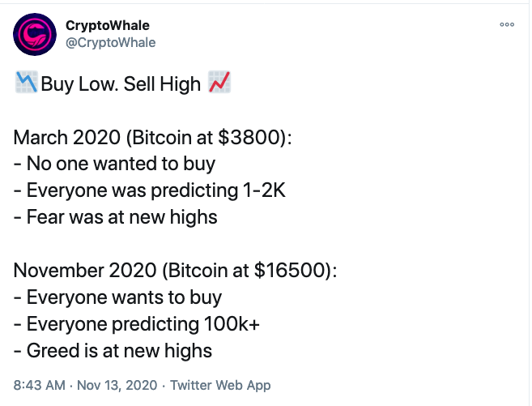Open the 8:43 AM timestamp link

point(40,385)
